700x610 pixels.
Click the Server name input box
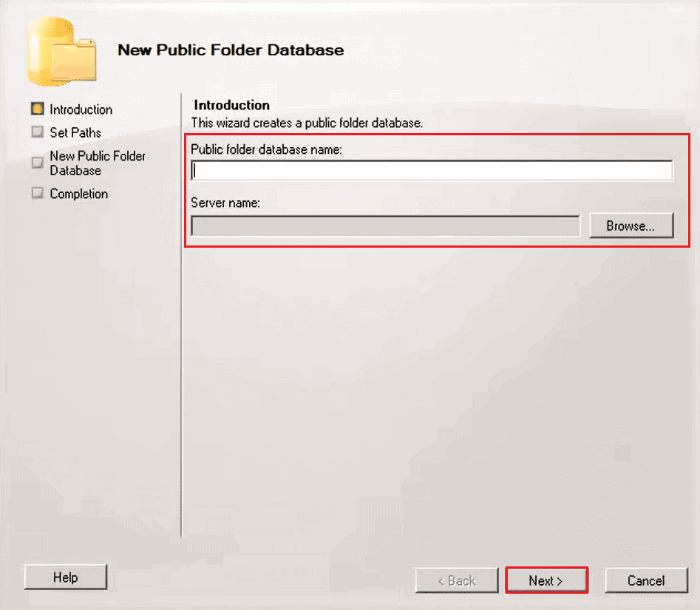tap(384, 226)
